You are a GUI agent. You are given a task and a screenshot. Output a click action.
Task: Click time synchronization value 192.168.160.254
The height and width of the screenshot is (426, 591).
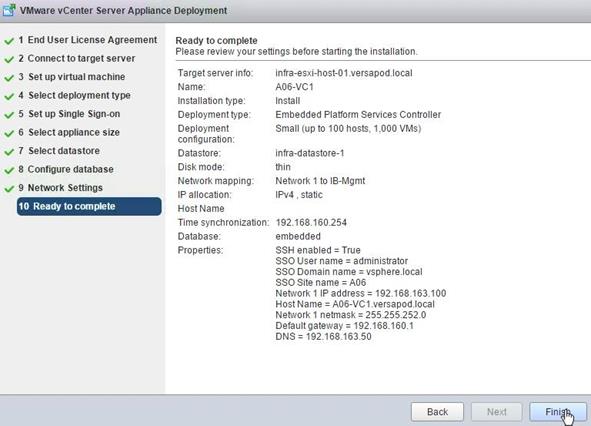pyautogui.click(x=311, y=222)
